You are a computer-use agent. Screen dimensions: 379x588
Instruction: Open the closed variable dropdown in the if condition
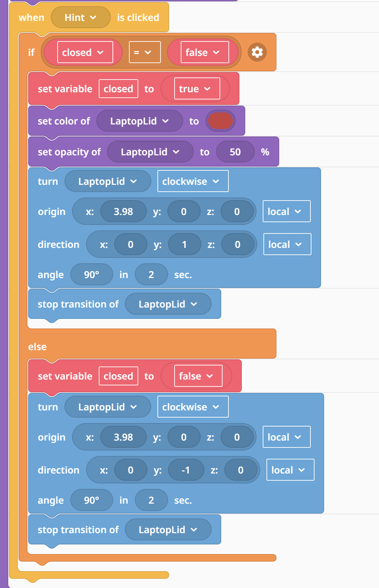85,52
